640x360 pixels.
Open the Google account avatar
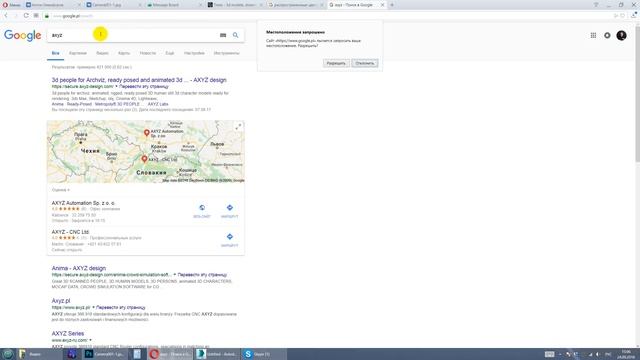(x=621, y=36)
